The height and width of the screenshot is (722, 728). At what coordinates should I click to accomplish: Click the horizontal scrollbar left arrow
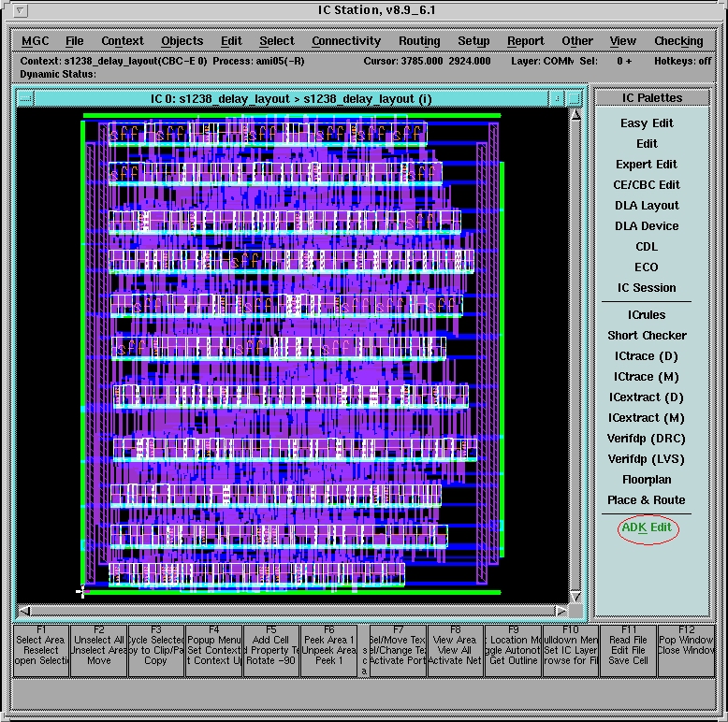pyautogui.click(x=24, y=611)
